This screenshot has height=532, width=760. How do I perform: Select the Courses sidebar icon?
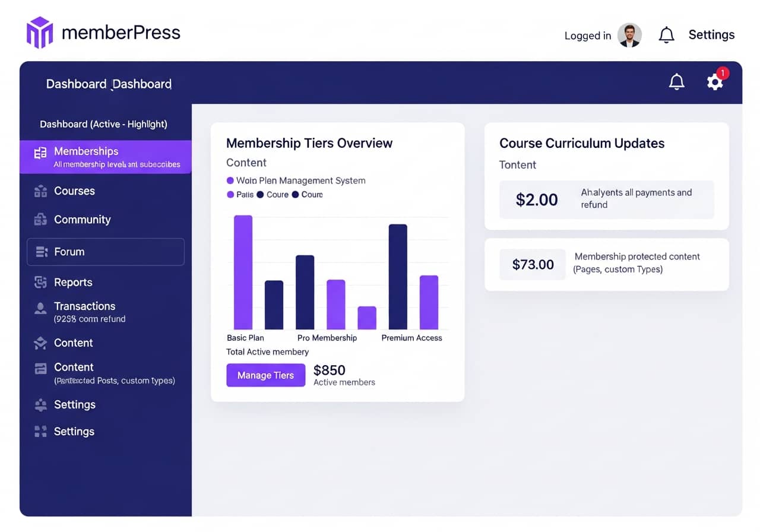coord(40,191)
